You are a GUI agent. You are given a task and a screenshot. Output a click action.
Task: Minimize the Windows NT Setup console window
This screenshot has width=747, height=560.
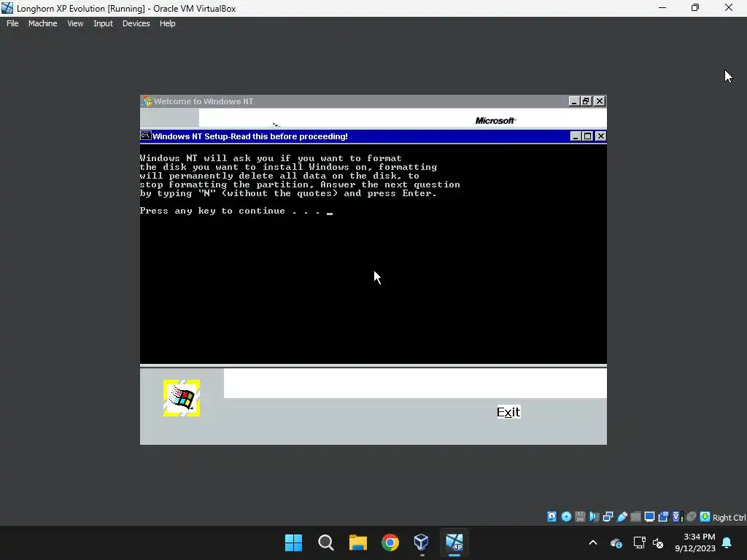(x=576, y=136)
